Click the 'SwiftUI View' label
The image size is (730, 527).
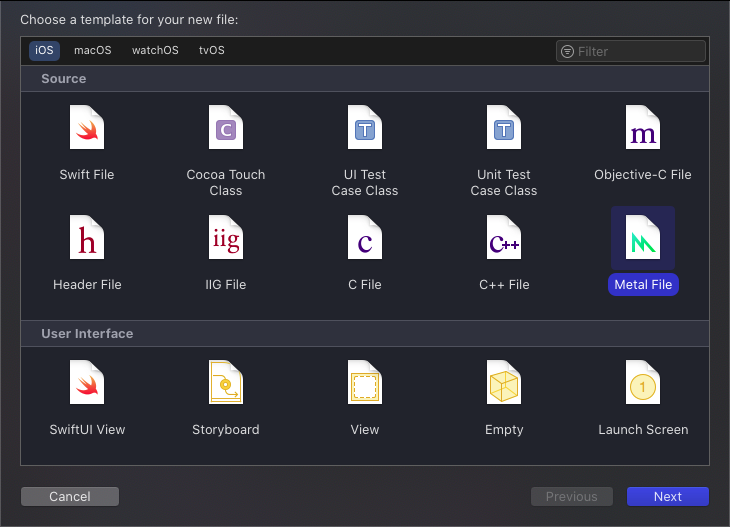(87, 430)
